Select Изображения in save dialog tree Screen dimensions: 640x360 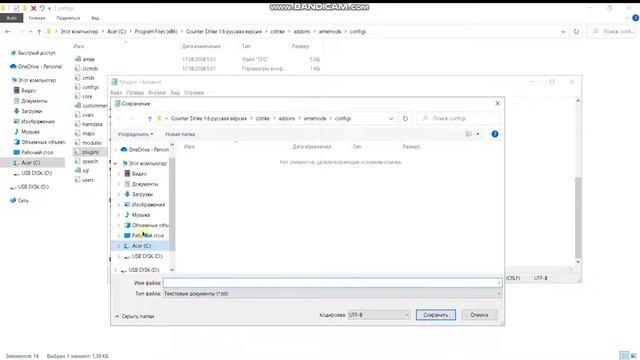(x=145, y=204)
